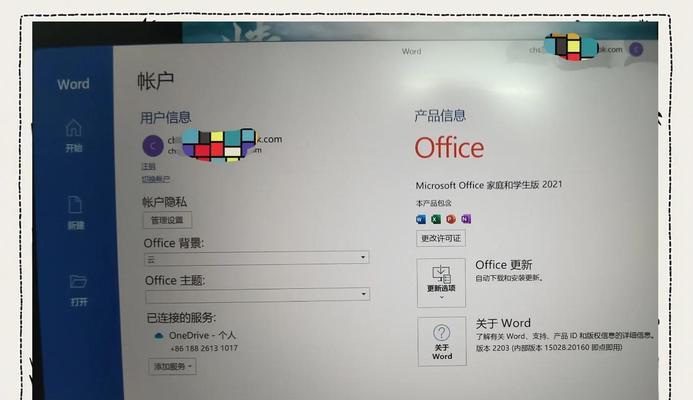693x400 pixels.
Task: Click the 切换帐户 switch account link
Action: pos(155,179)
